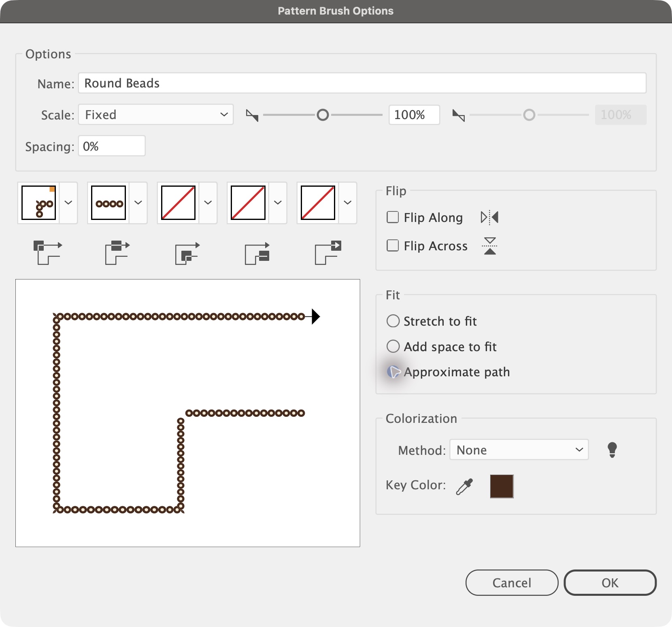Select the empty inner corner tile thumbnail

pos(179,203)
